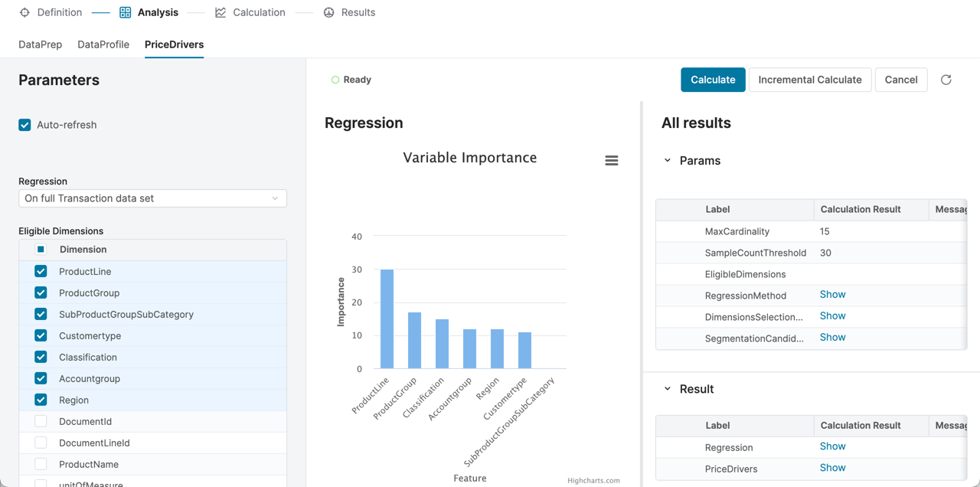Click the refresh icon beside Cancel

(946, 79)
